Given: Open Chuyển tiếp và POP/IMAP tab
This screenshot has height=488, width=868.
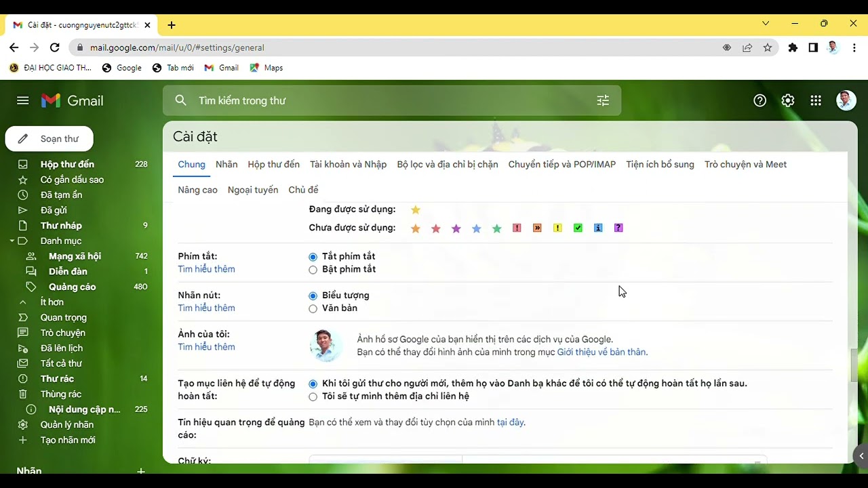Looking at the screenshot, I should coord(562,164).
